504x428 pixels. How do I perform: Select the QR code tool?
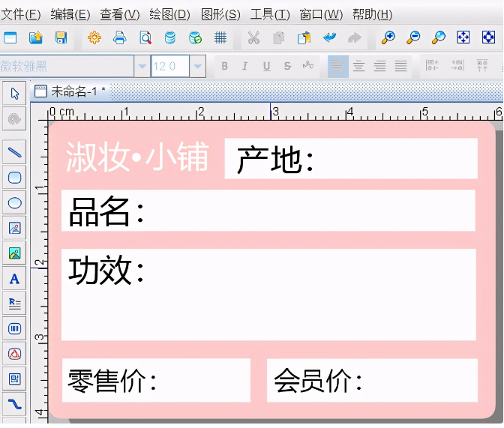click(14, 379)
